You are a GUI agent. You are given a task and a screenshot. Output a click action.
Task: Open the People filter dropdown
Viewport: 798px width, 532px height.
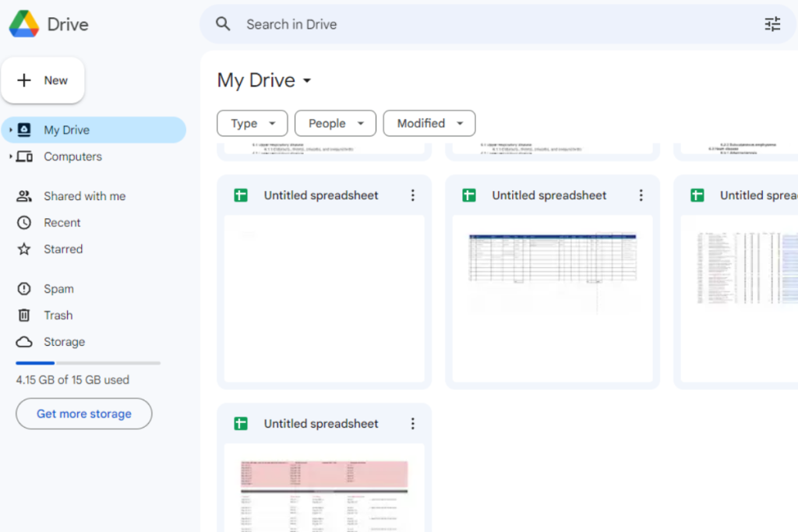point(335,124)
